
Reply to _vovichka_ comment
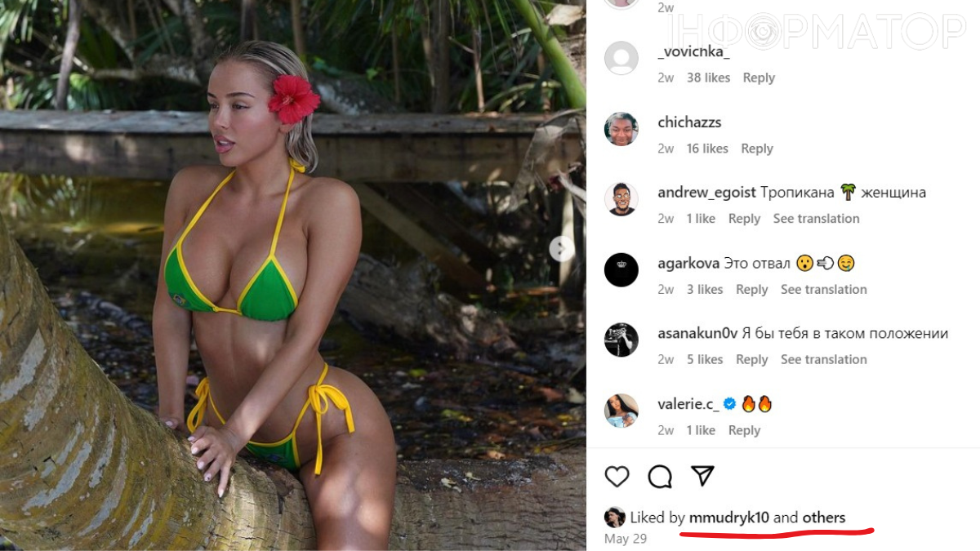click(759, 78)
